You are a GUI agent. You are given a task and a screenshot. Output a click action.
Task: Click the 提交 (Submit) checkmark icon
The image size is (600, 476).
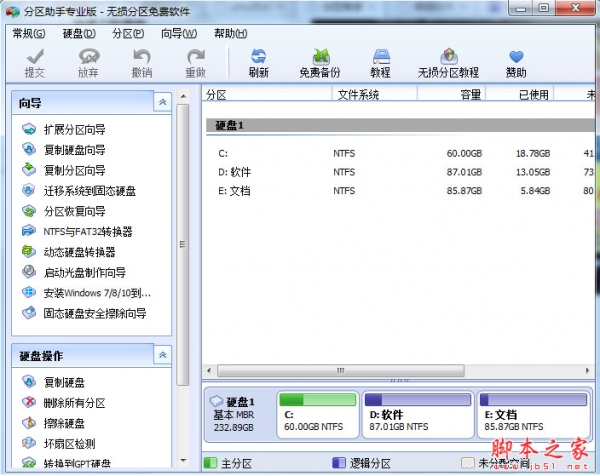point(35,57)
